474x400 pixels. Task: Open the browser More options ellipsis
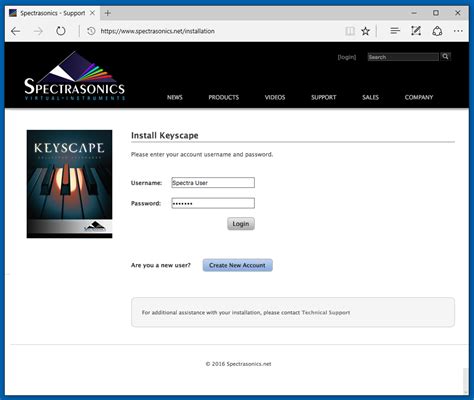click(x=458, y=31)
